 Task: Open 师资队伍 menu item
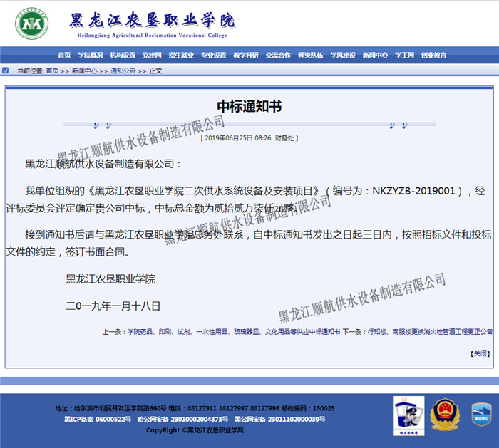[x=310, y=55]
